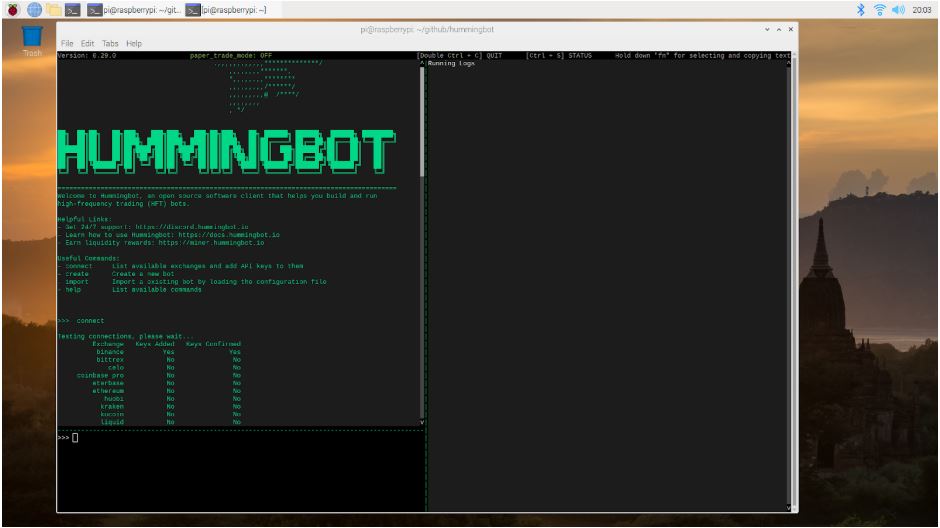Image resolution: width=940 pixels, height=528 pixels.
Task: Click the [Double Ctrl + C] QUIT text
Action: tap(460, 55)
